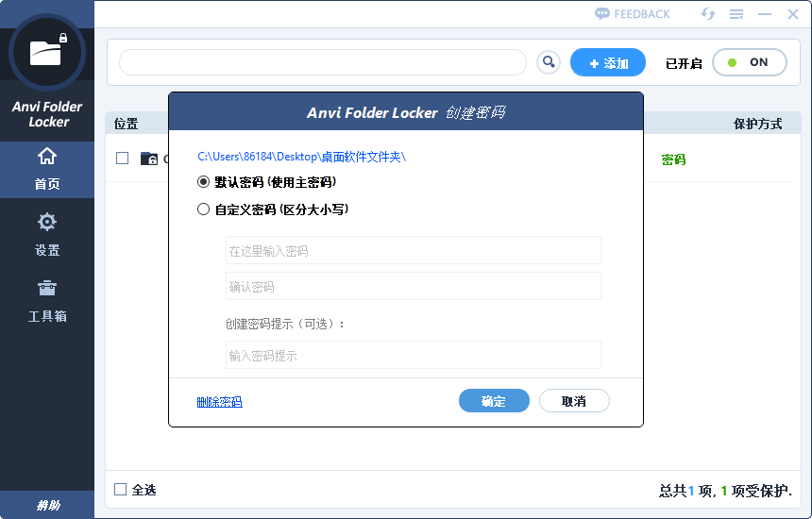This screenshot has height=519, width=812.
Task: Open the 工具箱 toolbox
Action: tap(47, 301)
